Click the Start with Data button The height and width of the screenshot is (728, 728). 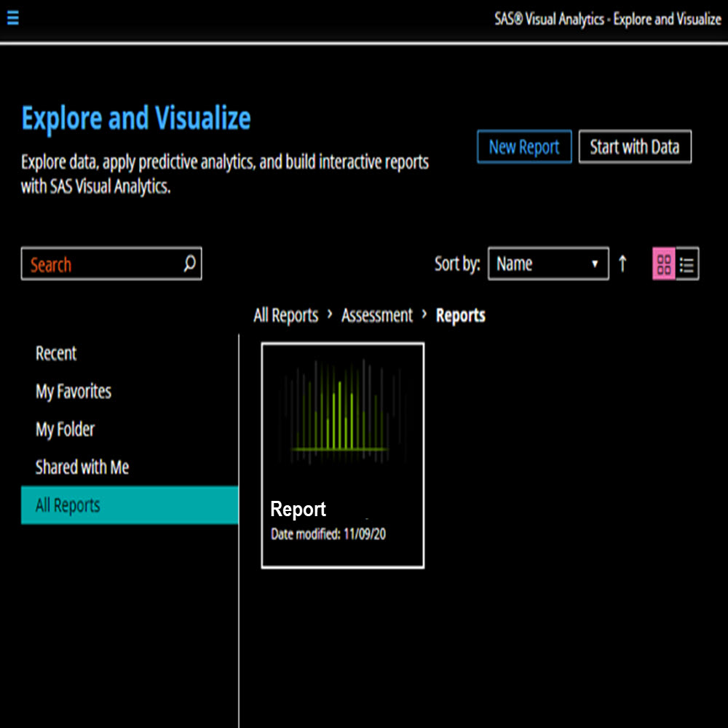[634, 147]
